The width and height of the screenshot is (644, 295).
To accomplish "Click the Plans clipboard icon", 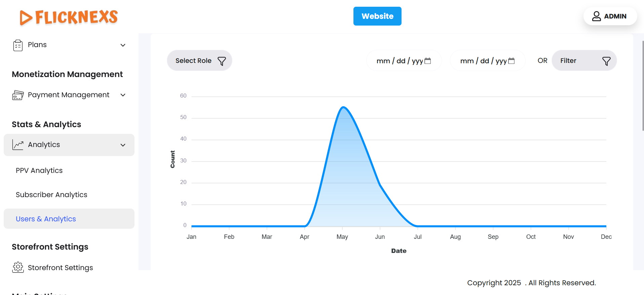I will pos(18,45).
